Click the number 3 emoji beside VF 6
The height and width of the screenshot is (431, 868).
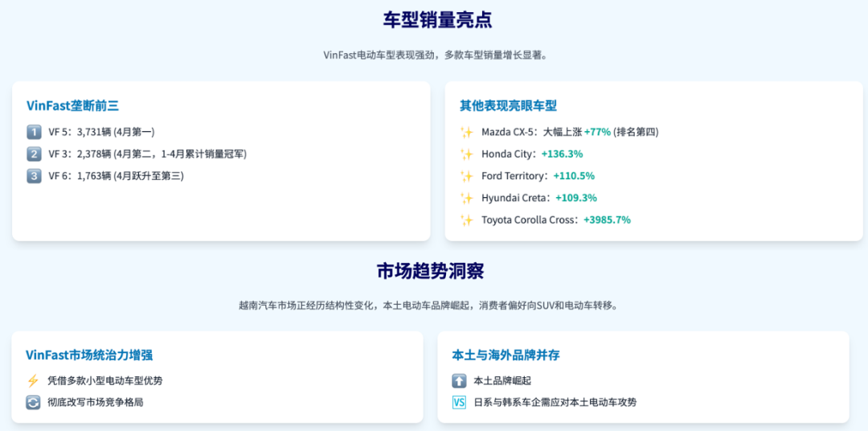click(x=33, y=176)
